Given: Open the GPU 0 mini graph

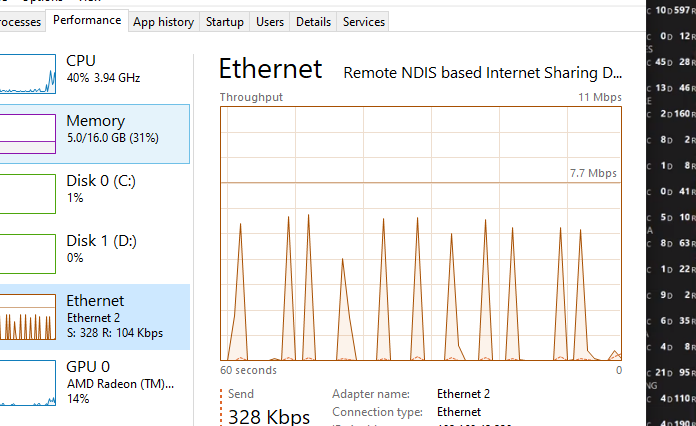Looking at the screenshot, I should coord(28,383).
